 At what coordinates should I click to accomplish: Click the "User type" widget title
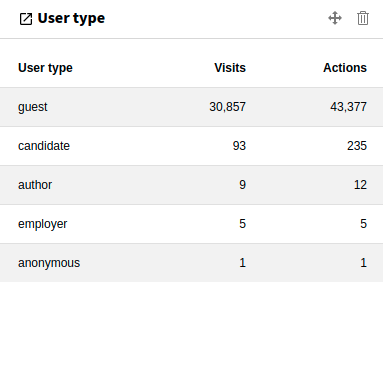pyautogui.click(x=71, y=18)
